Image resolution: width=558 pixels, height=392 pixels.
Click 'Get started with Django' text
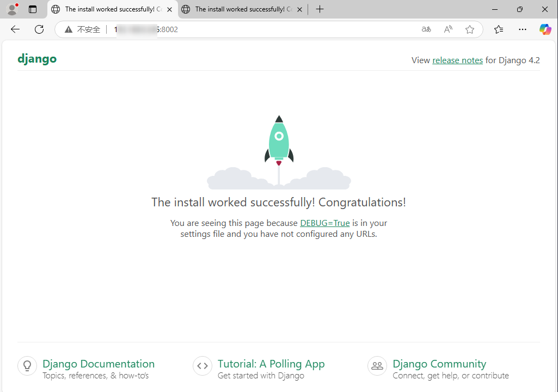point(261,376)
